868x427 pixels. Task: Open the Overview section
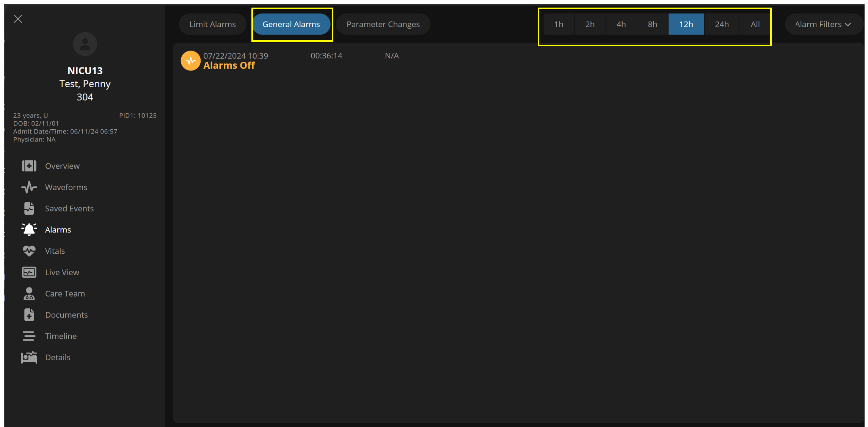coord(62,166)
